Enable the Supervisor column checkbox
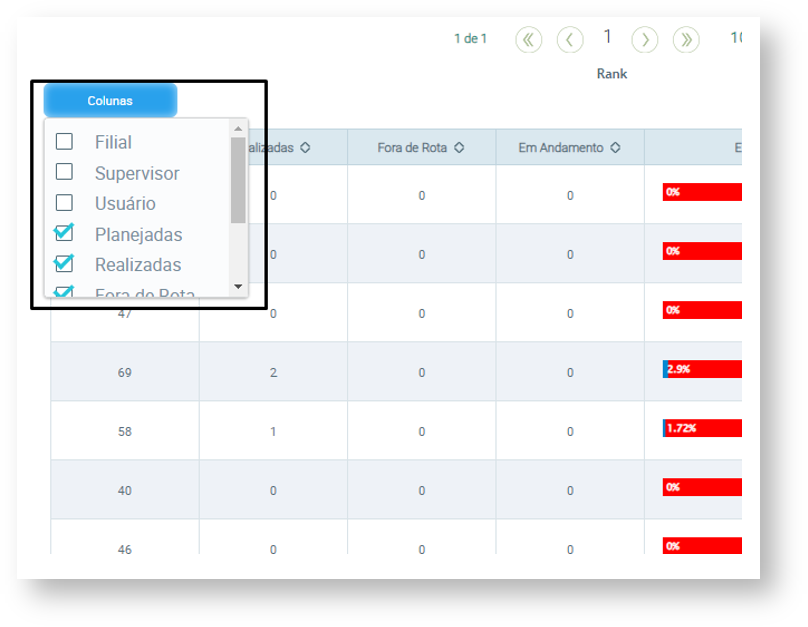The image size is (808, 627). point(64,172)
